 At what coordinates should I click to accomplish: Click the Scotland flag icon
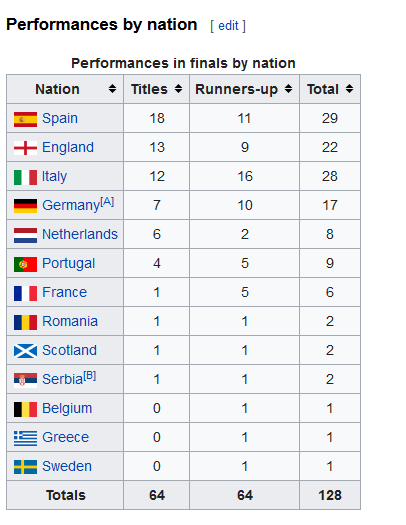point(25,351)
